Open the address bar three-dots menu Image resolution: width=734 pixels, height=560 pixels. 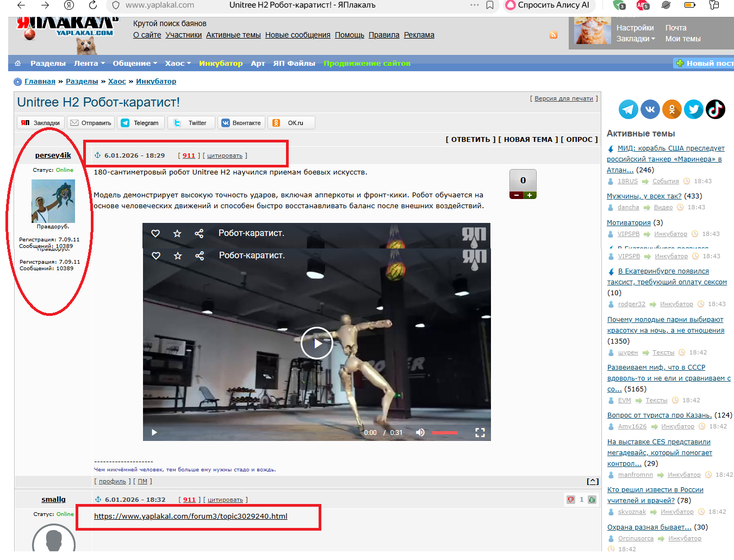[x=475, y=5]
